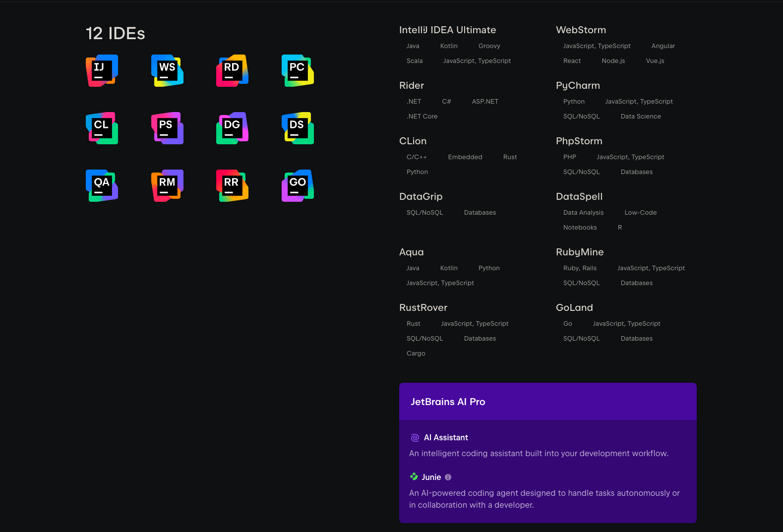
Task: Open the Rider heading
Action: click(x=412, y=85)
